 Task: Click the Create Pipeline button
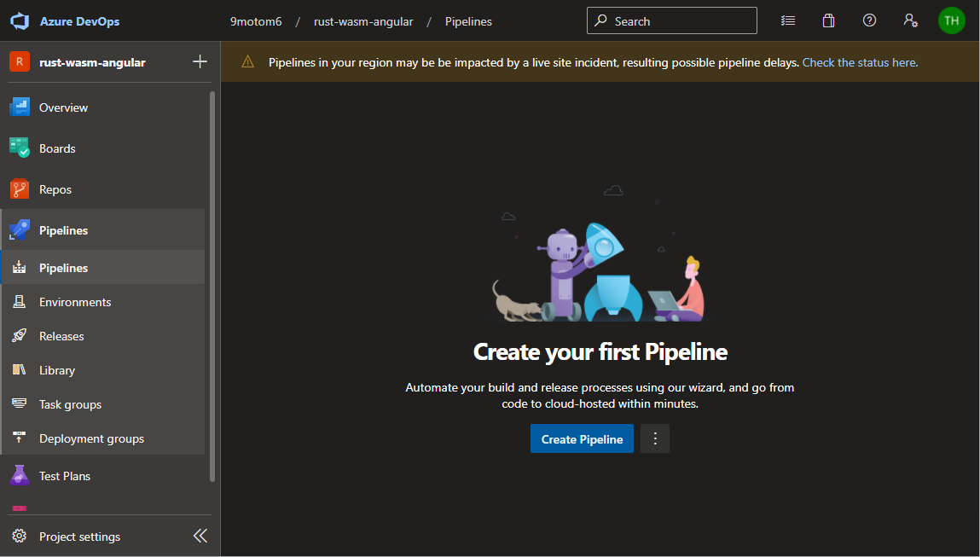[582, 438]
